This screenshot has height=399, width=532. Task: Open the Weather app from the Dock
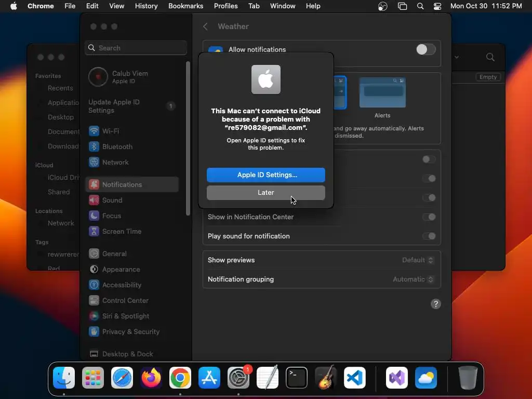pos(426,378)
